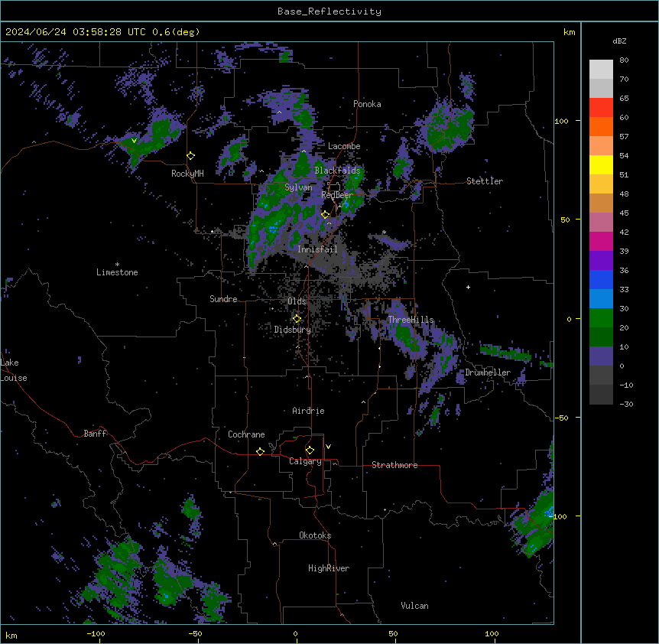Click the yellow station marker near RockyMH
659x644 pixels.
point(191,156)
